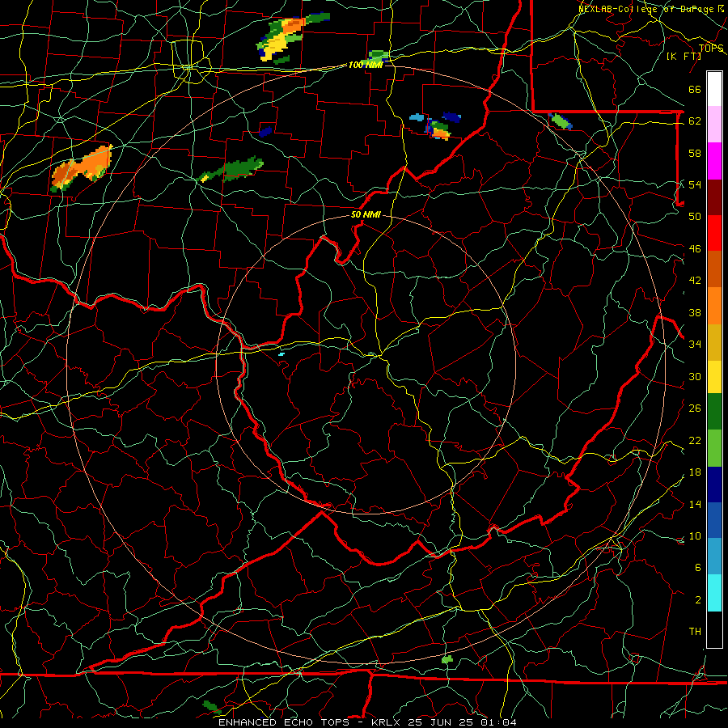Click the dark green elongated echo northwest

232,170
